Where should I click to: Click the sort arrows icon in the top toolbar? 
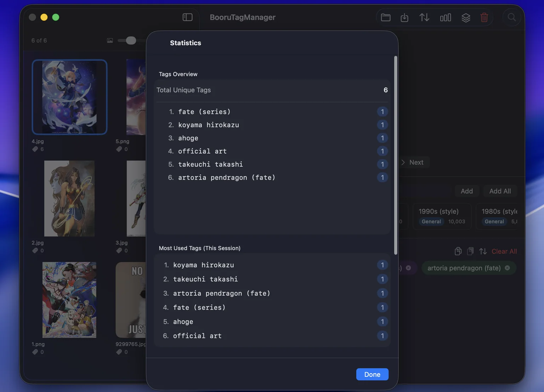424,17
